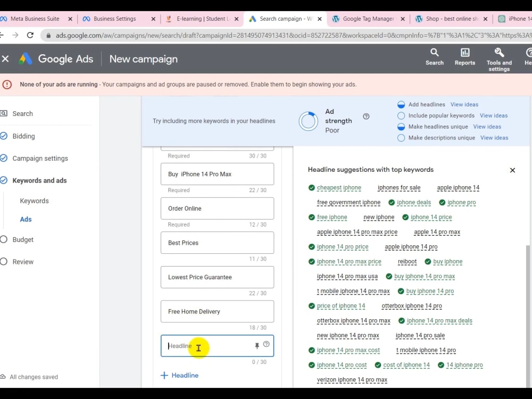Add suggestion apple iphone 14

click(x=458, y=188)
